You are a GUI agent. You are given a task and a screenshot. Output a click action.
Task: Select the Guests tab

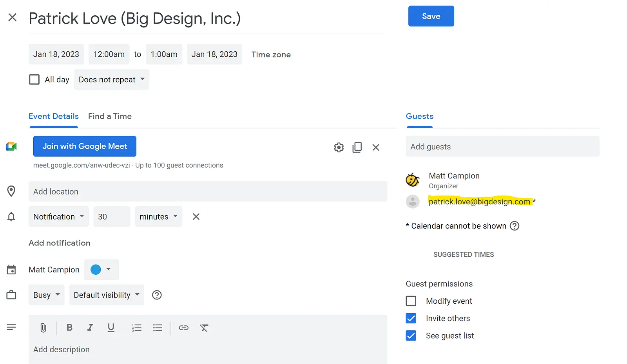pyautogui.click(x=420, y=116)
